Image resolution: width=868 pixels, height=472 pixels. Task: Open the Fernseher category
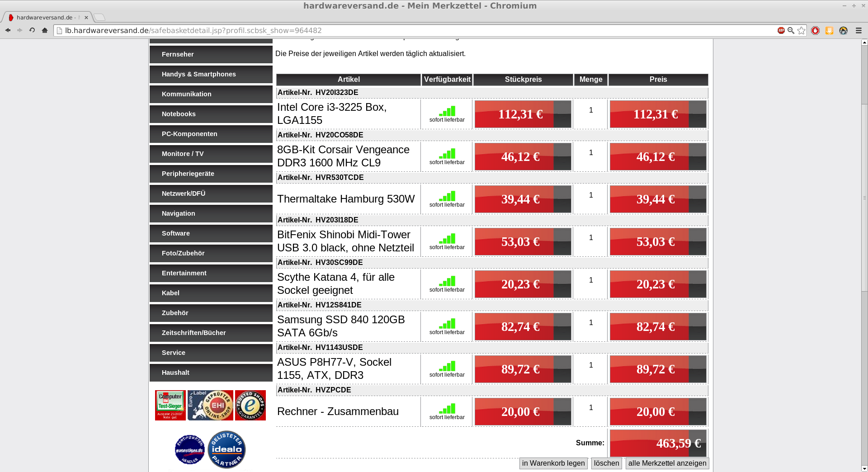(x=211, y=54)
